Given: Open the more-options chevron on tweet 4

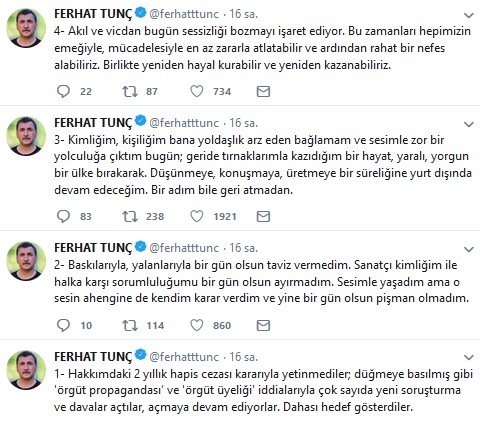Looking at the screenshot, I should coord(469,15).
